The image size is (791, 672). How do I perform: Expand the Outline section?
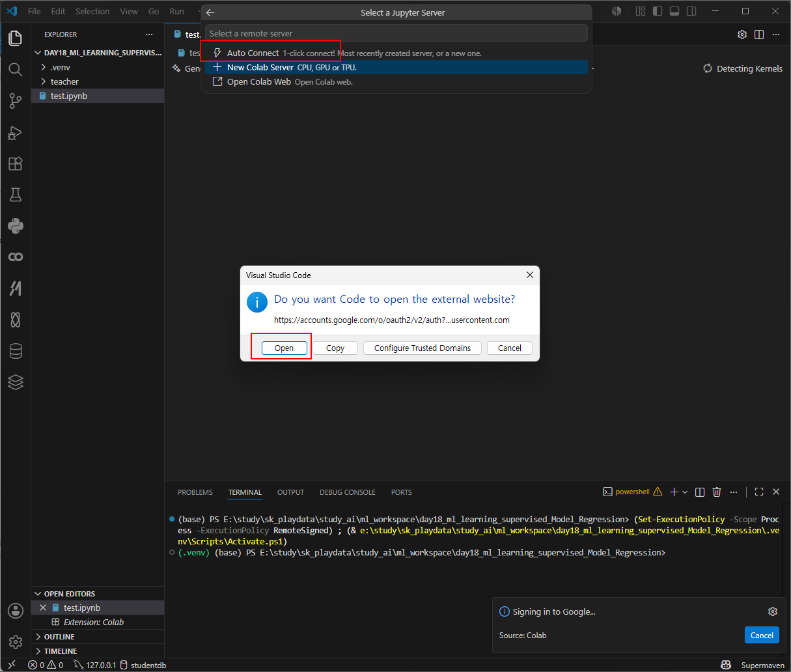(x=98, y=636)
